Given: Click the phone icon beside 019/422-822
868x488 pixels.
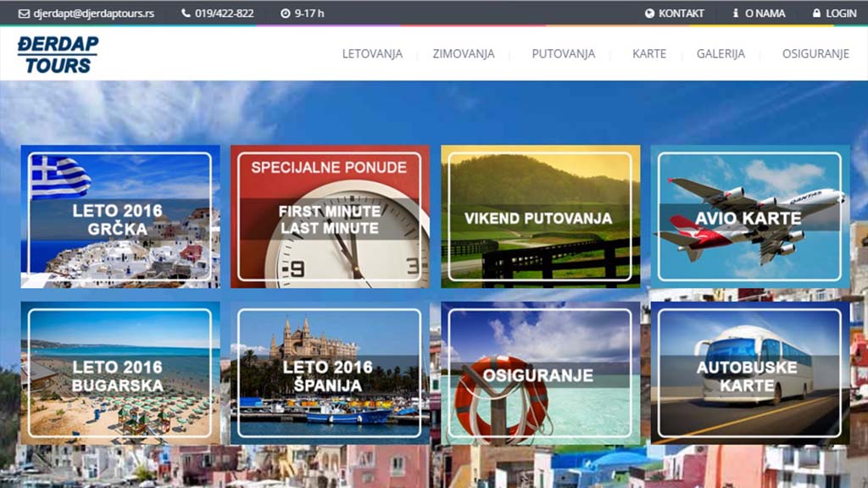Looking at the screenshot, I should tap(186, 13).
